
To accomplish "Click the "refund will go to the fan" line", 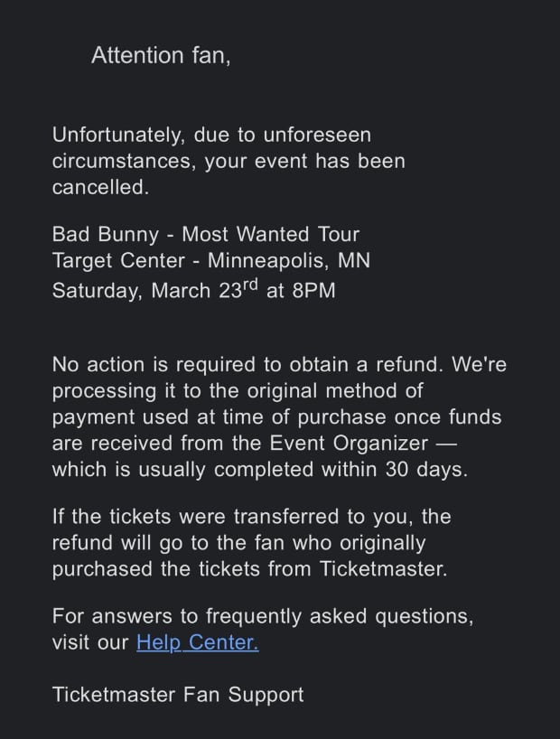I will point(238,543).
